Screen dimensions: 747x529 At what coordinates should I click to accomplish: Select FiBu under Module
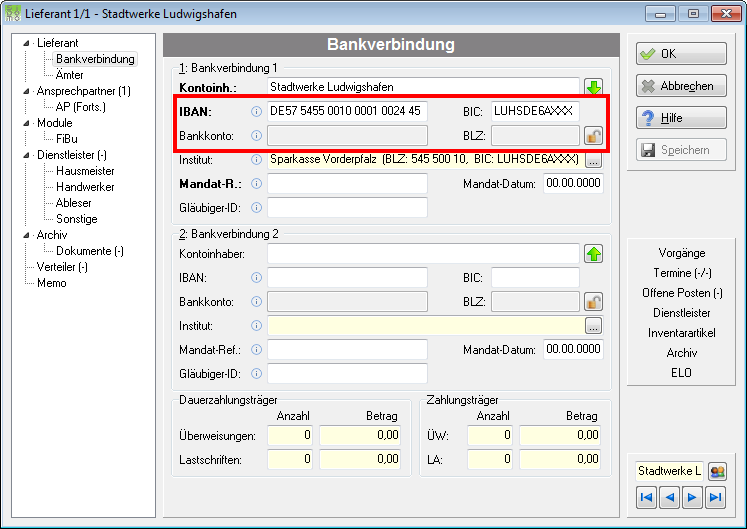[67, 139]
